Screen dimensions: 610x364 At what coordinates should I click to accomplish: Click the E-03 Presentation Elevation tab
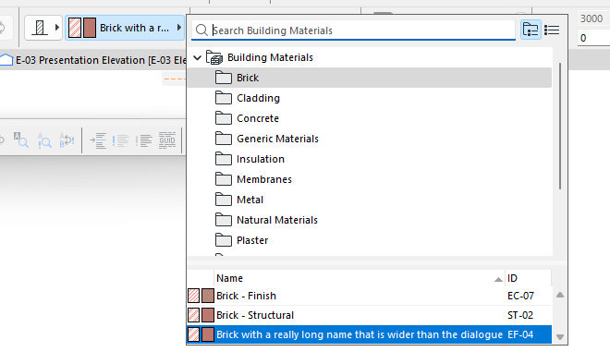pyautogui.click(x=93, y=60)
